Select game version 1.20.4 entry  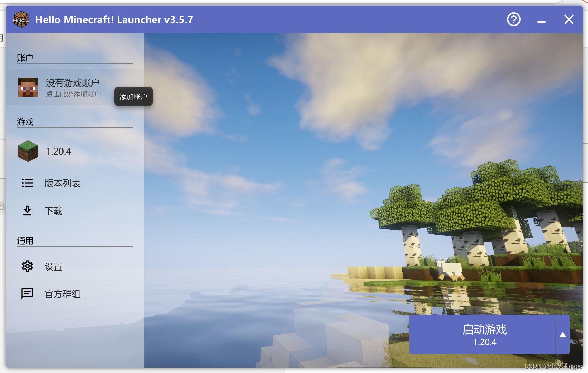pos(75,151)
